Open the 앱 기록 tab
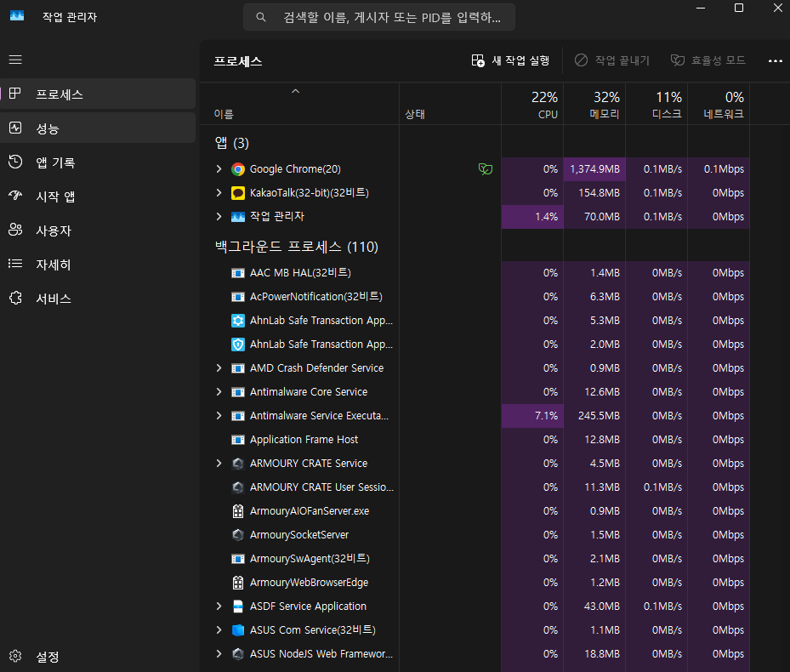The height and width of the screenshot is (672, 790). pyautogui.click(x=98, y=162)
